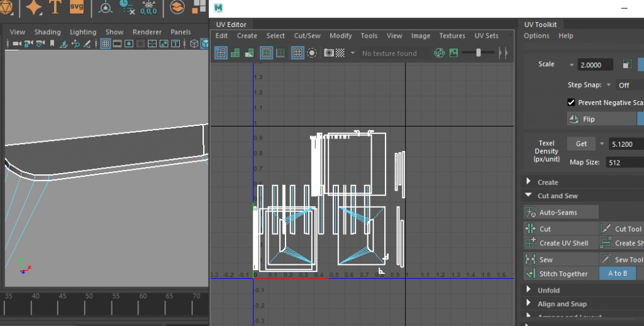This screenshot has height=326, width=644.
Task: Click the SVG tool icon on the shelf
Action: click(x=77, y=8)
